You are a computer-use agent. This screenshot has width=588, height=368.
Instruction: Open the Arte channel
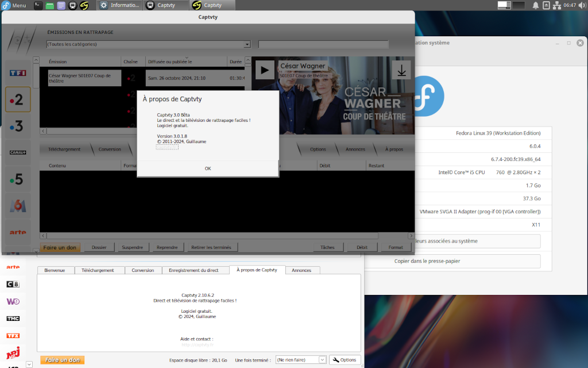click(17, 231)
